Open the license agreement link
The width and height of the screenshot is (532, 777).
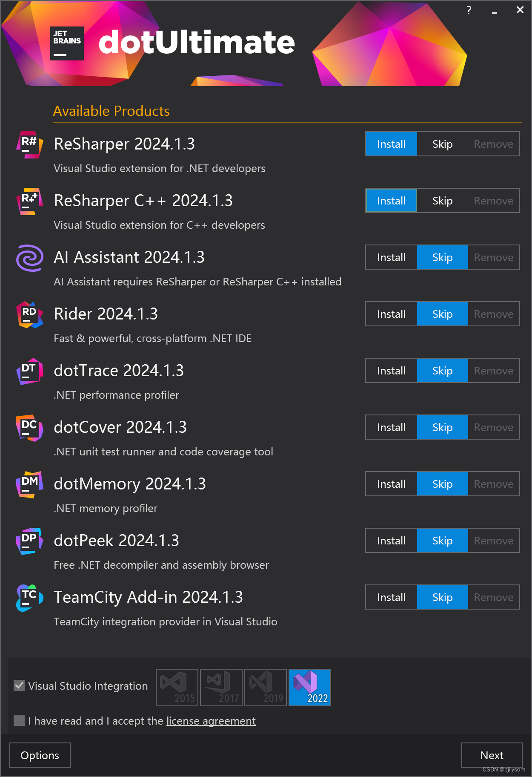click(211, 721)
